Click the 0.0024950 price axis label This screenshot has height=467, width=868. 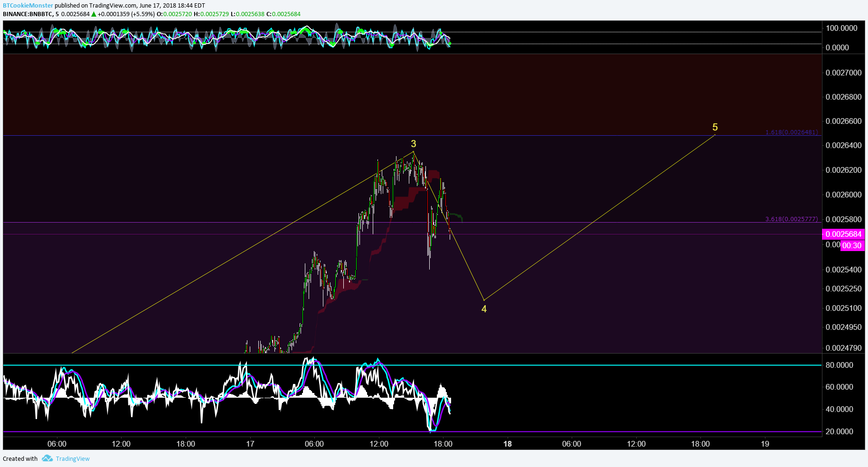(x=844, y=327)
